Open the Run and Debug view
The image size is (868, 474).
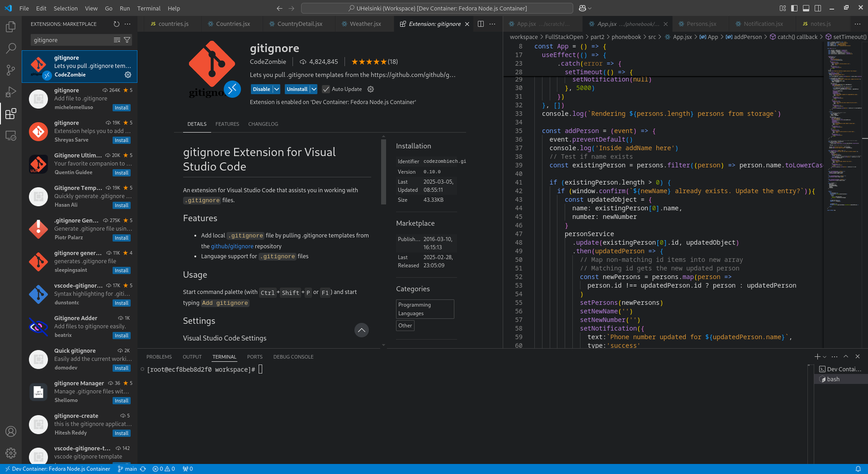pos(11,91)
